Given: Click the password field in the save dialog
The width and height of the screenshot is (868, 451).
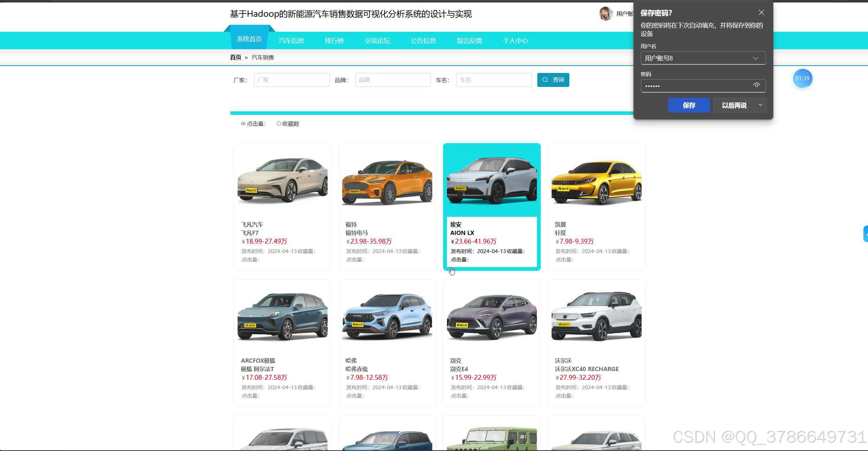Looking at the screenshot, I should coord(703,86).
